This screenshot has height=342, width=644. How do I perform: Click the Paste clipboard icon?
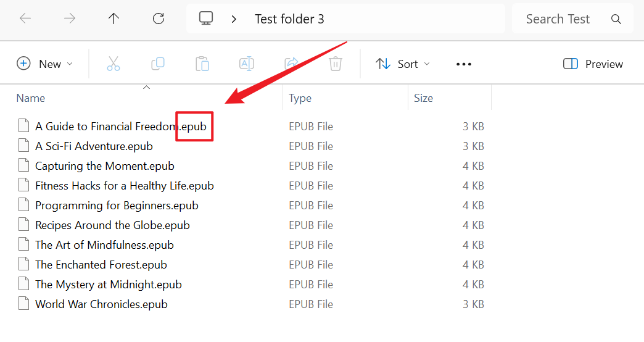(x=202, y=64)
